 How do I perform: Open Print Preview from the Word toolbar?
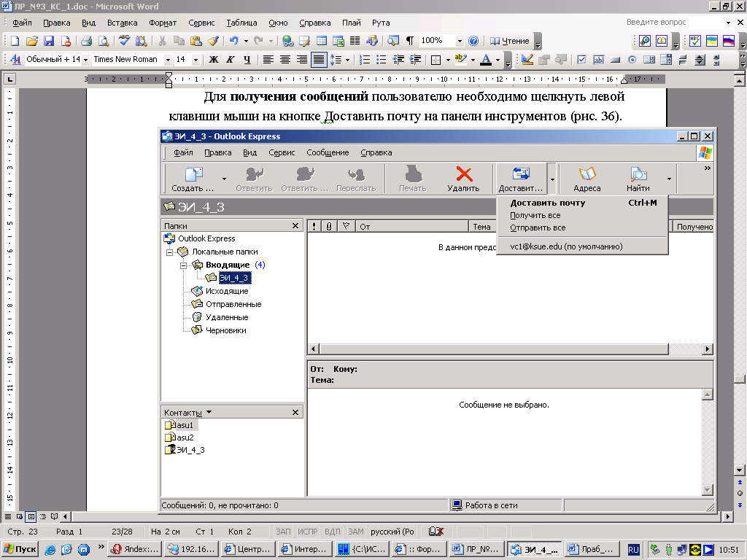(x=103, y=41)
